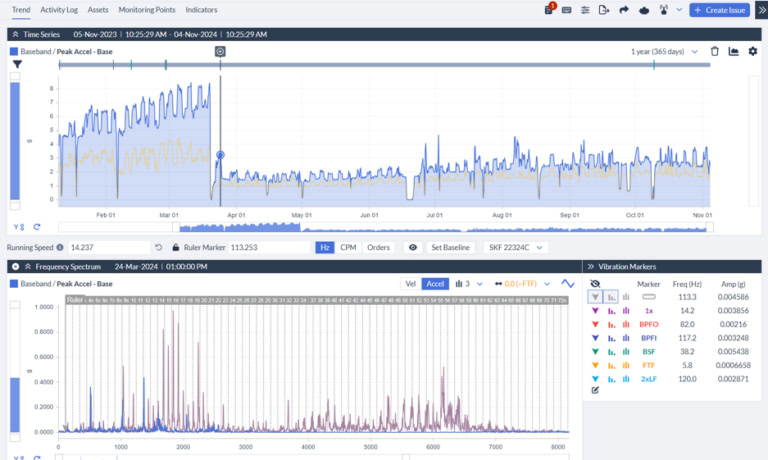Screen dimensions: 768x460
Task: Click the share arrow icon
Action: coord(624,10)
